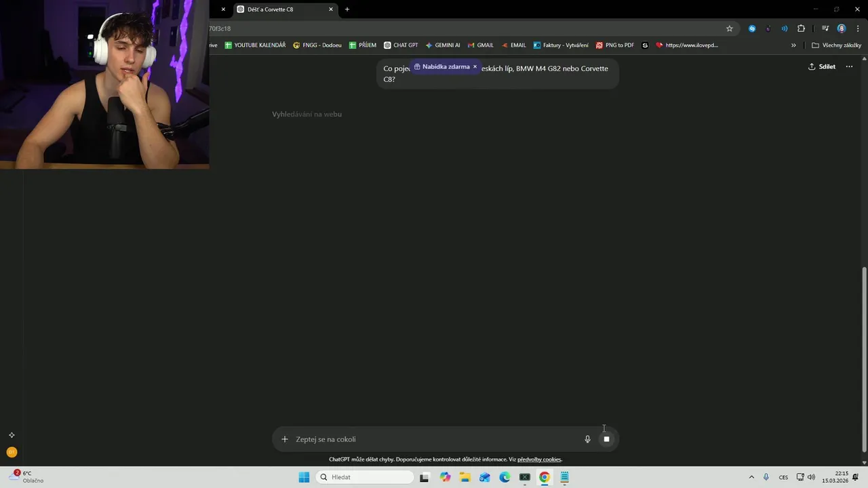Open the orange user avatar in sidebar
Image resolution: width=868 pixels, height=488 pixels.
click(12, 452)
